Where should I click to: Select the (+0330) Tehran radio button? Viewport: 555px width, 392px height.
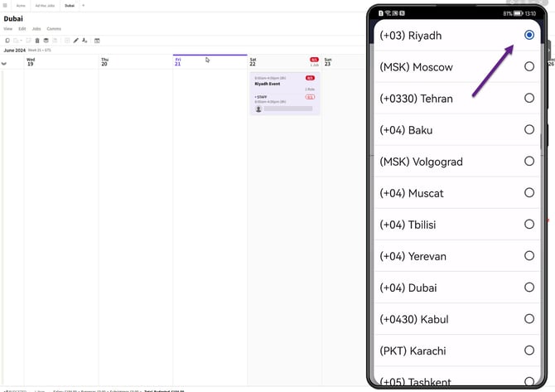[x=529, y=98]
